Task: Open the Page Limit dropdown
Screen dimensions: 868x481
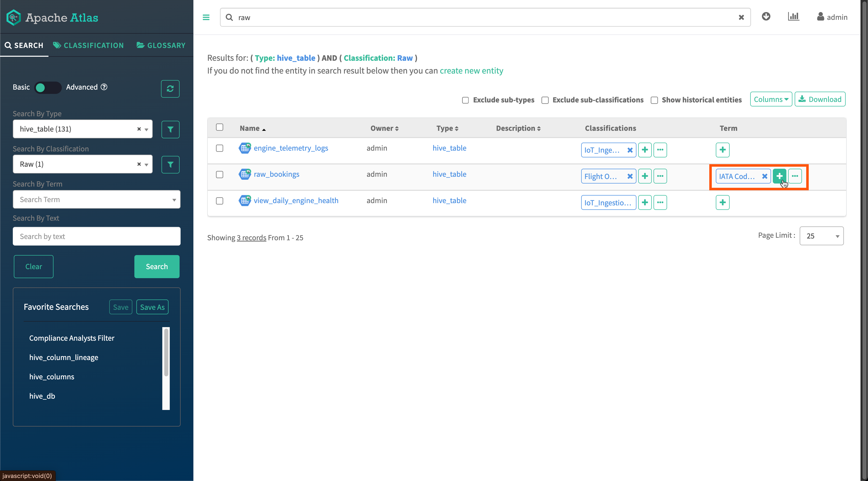Action: coord(821,236)
